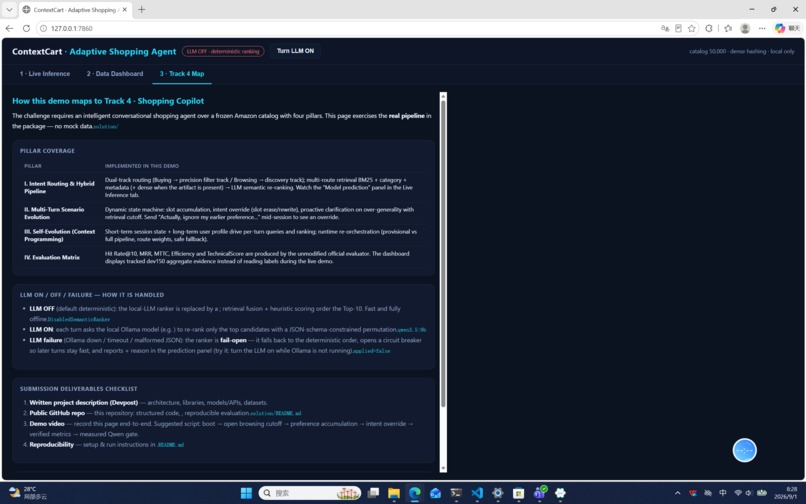Switch to the Live Inference tab

point(45,74)
